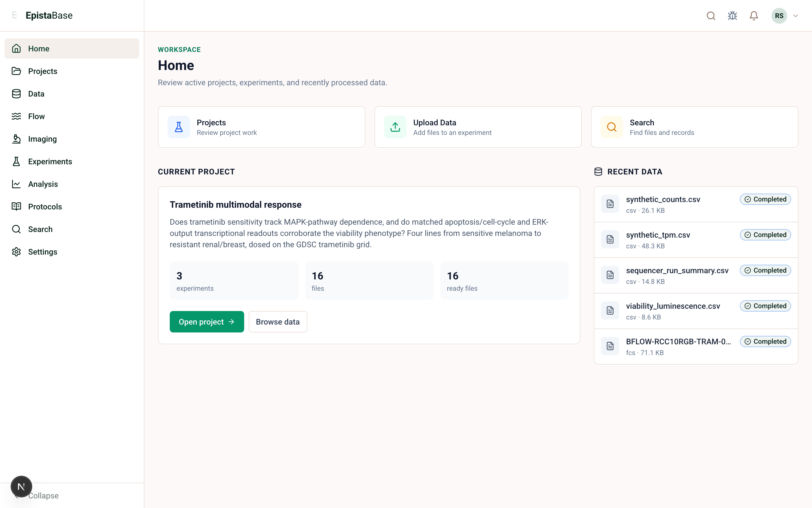The height and width of the screenshot is (508, 812).
Task: Click the EpistaBase brand name
Action: click(49, 16)
